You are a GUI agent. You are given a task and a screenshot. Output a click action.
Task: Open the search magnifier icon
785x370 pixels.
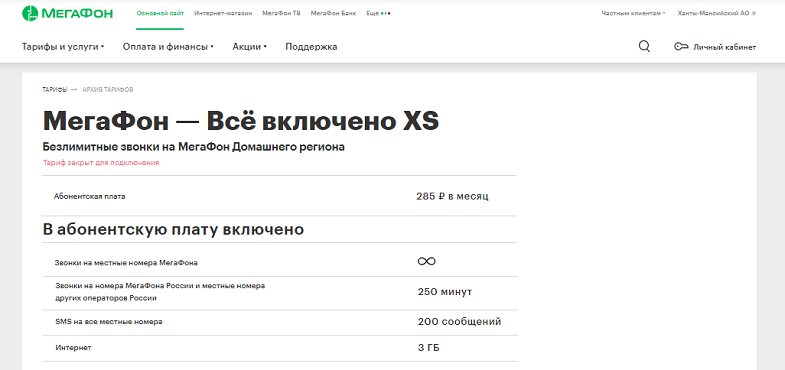click(644, 47)
